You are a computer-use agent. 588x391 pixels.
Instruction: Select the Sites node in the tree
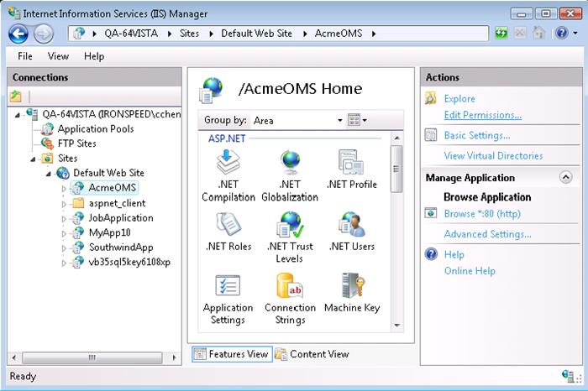(67, 158)
